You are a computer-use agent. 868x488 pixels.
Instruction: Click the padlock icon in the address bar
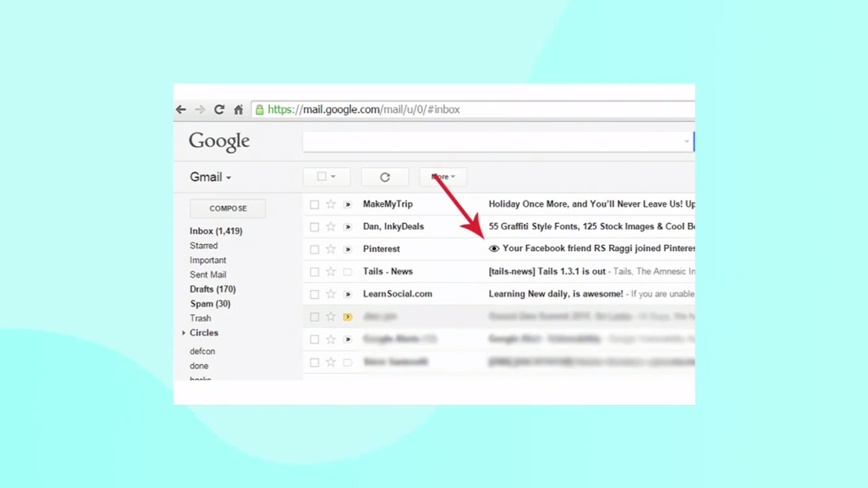pos(260,109)
